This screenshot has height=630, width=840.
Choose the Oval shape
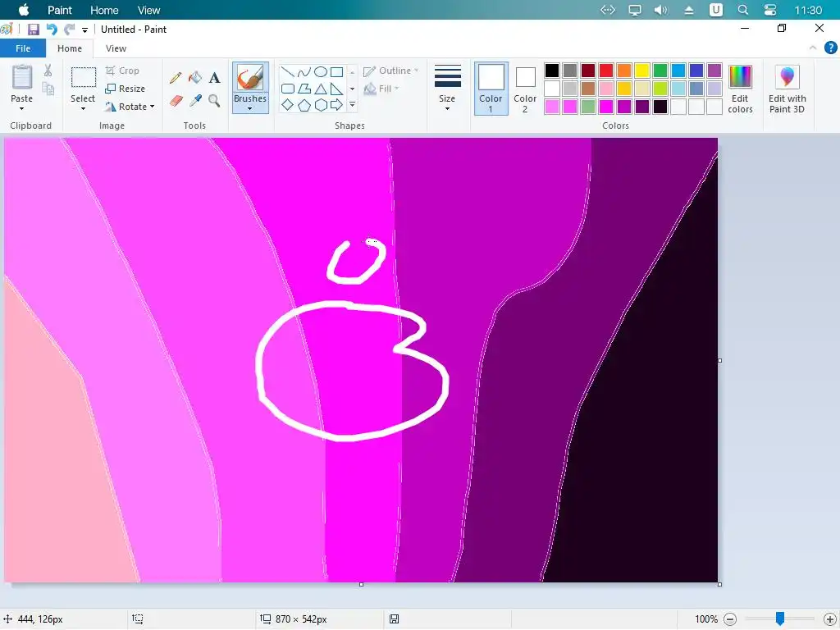321,72
